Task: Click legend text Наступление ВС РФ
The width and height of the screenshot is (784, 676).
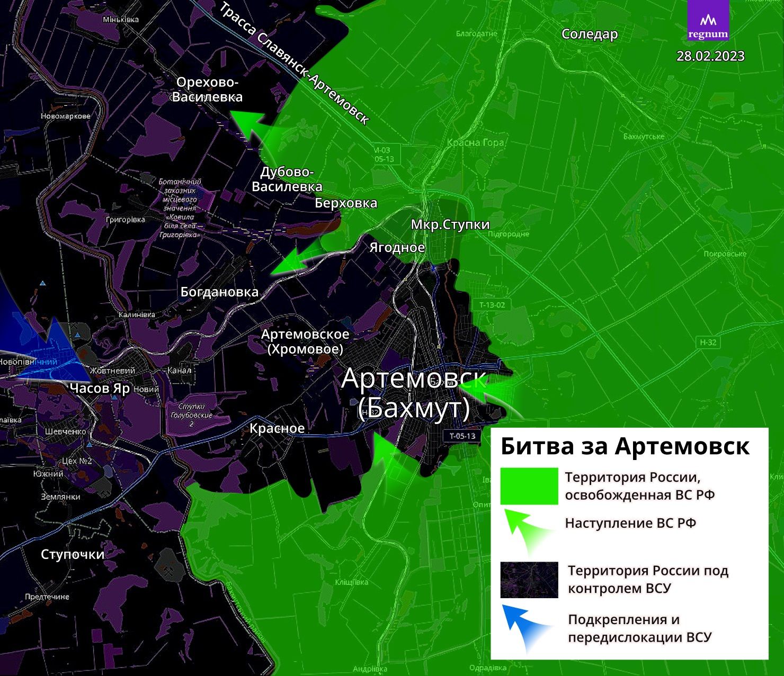Action: [630, 523]
